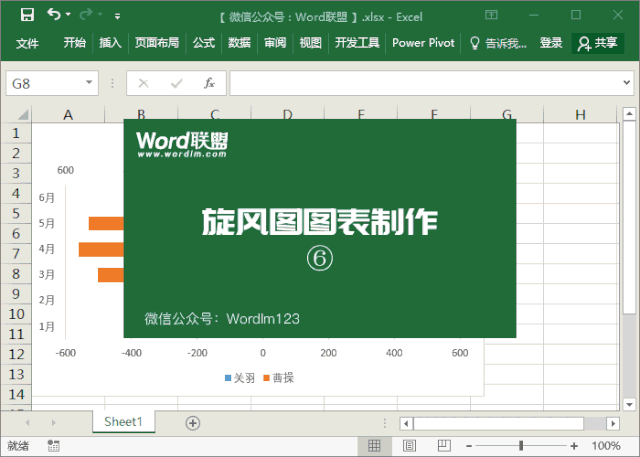The width and height of the screenshot is (640, 457).
Task: Open the 文件 menu
Action: pyautogui.click(x=27, y=43)
